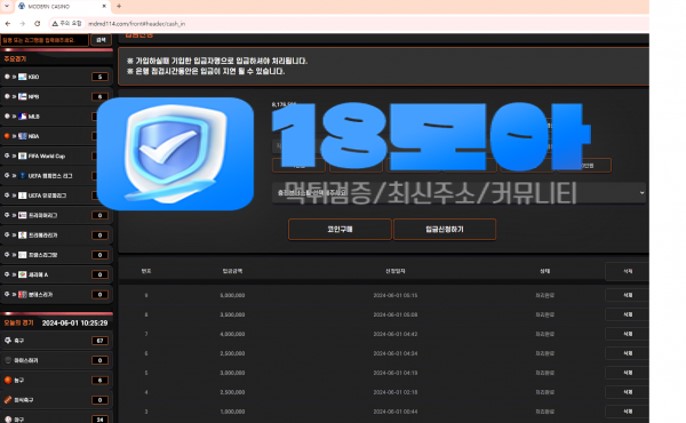Click the address bar showing the cash_in URL

pyautogui.click(x=136, y=24)
